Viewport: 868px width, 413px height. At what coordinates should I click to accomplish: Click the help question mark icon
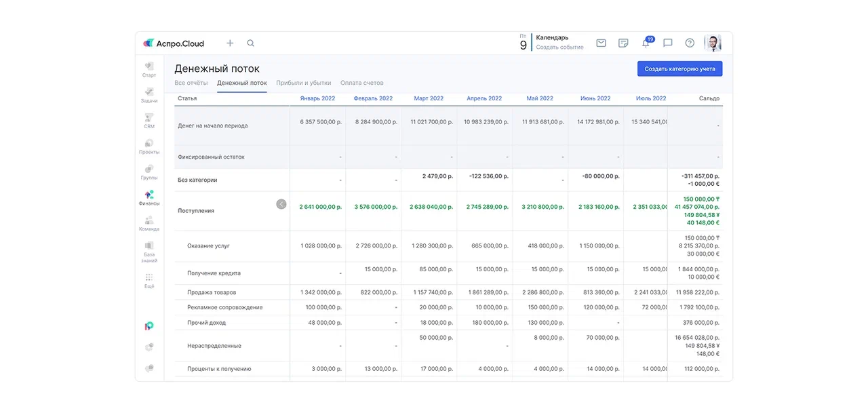coord(690,43)
